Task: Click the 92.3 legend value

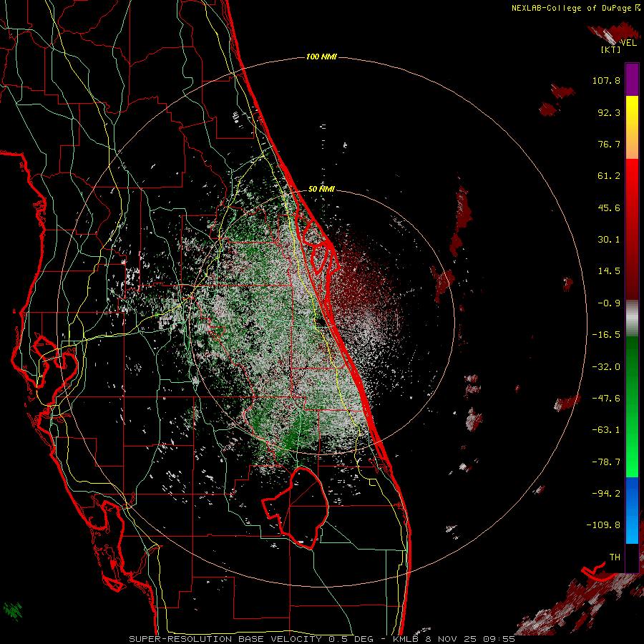Action: tap(609, 112)
